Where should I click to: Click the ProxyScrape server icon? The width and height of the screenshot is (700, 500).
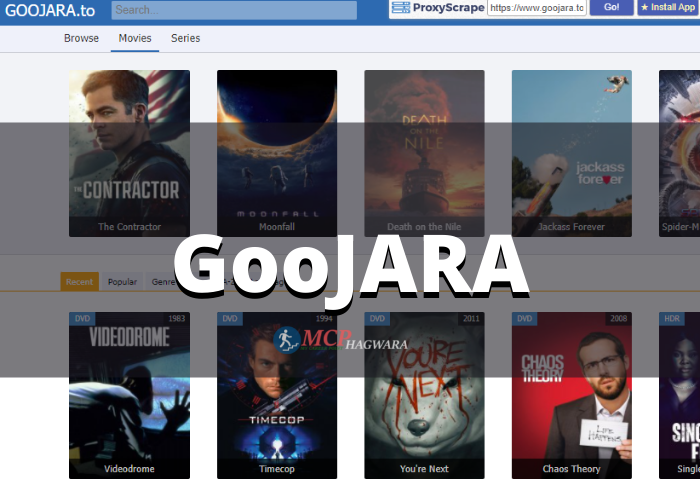[x=401, y=8]
